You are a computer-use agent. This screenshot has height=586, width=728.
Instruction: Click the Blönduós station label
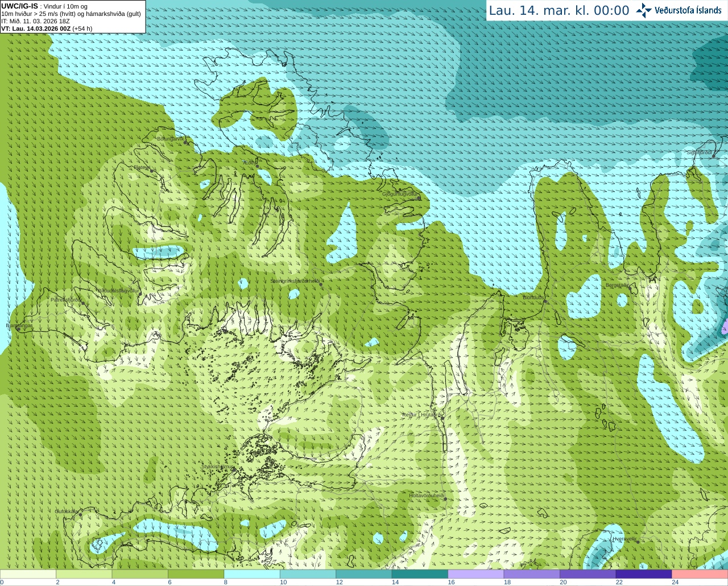point(533,298)
